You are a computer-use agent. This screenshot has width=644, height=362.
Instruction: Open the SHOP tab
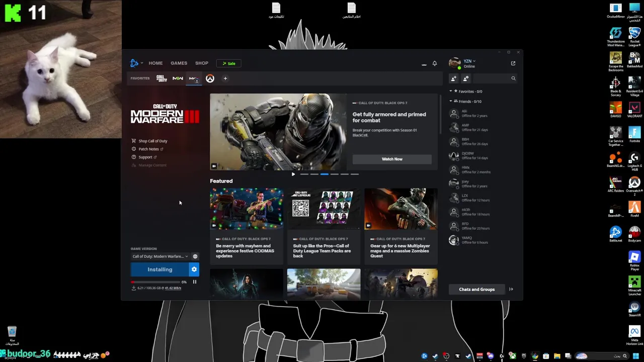[202, 63]
